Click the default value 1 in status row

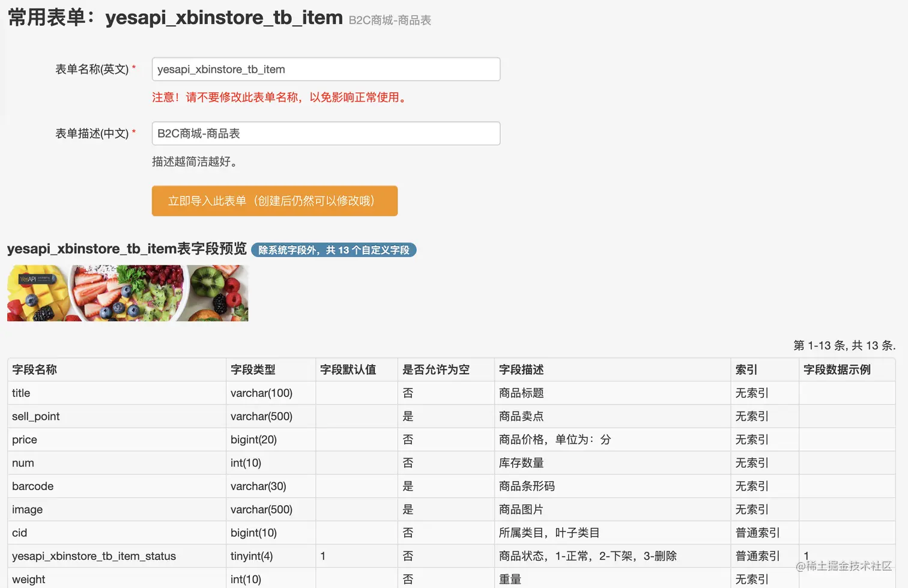357,556
